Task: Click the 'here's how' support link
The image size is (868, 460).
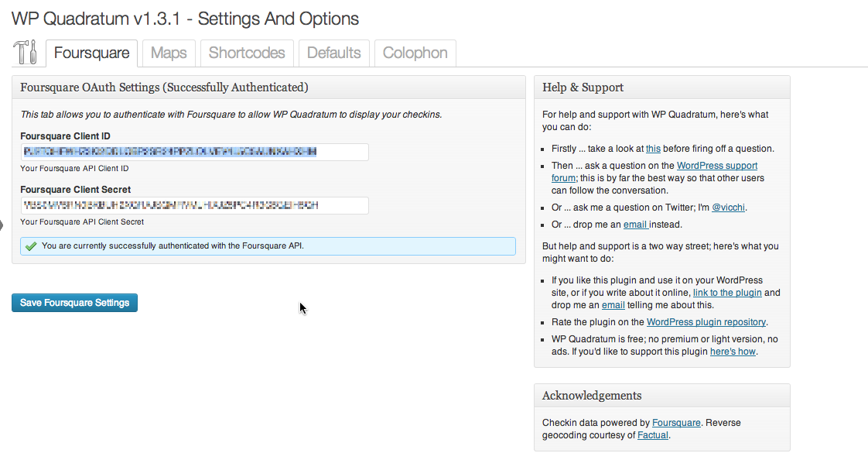Action: 733,352
